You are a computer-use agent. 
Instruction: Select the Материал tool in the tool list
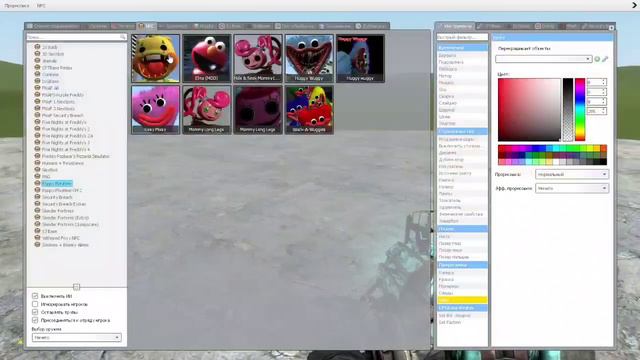462,286
